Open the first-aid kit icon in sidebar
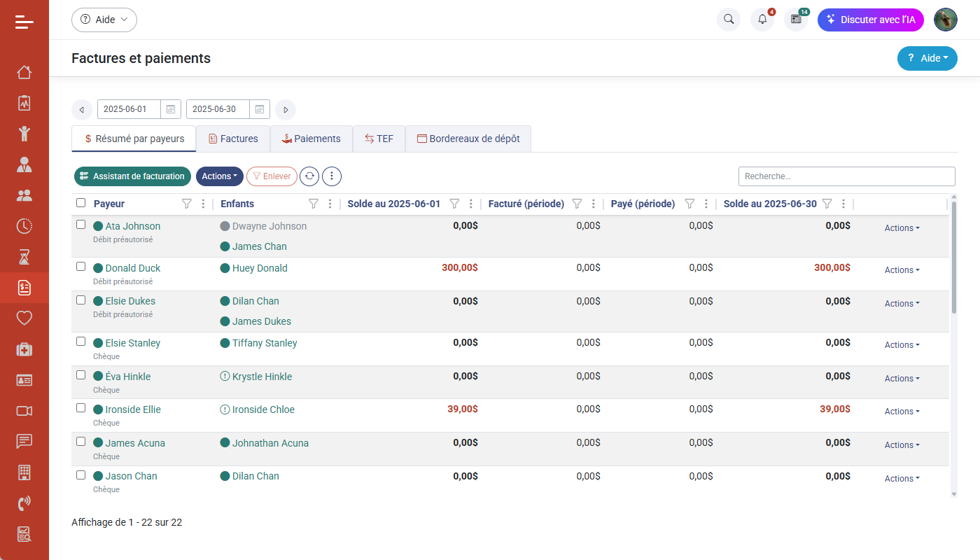 point(24,349)
